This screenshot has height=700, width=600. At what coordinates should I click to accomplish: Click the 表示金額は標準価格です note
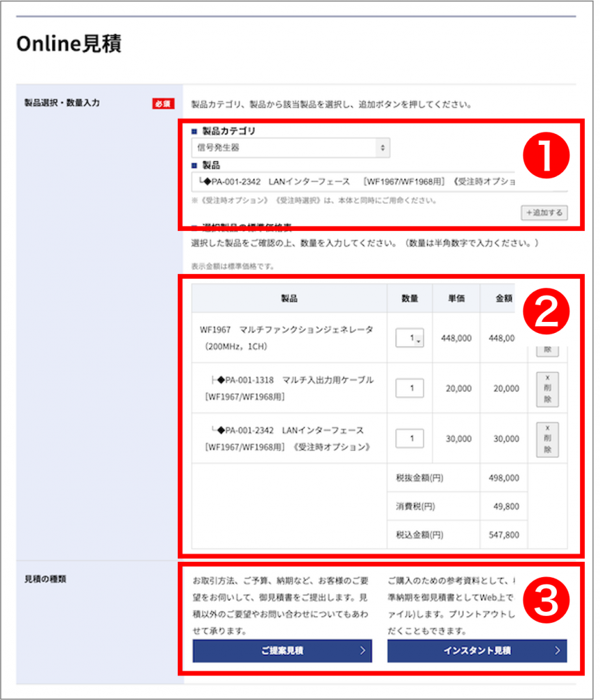click(233, 267)
